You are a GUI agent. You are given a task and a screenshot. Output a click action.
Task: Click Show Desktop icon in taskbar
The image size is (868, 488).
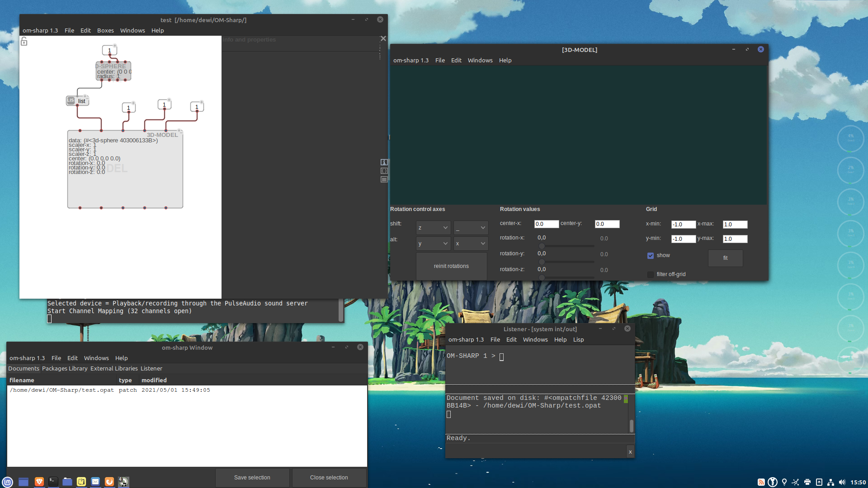click(x=24, y=482)
